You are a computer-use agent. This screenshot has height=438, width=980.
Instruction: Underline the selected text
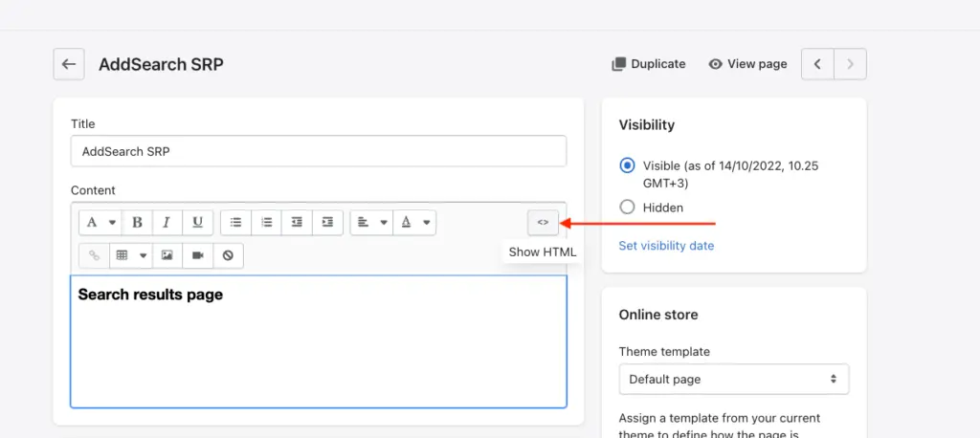click(197, 223)
